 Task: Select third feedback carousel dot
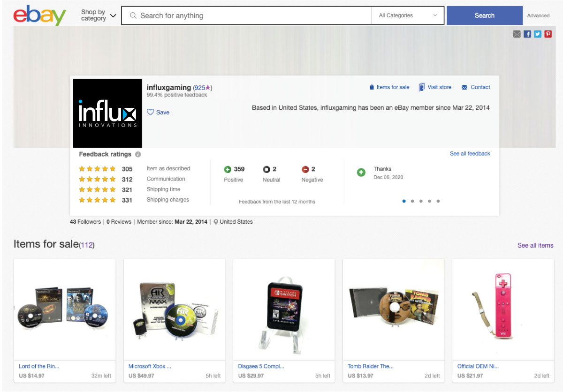tap(421, 201)
